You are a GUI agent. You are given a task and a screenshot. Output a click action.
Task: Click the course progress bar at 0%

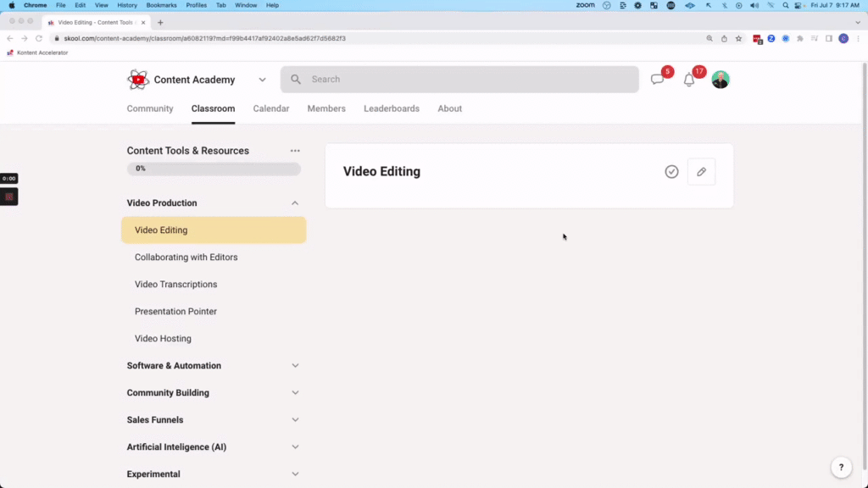tap(213, 168)
